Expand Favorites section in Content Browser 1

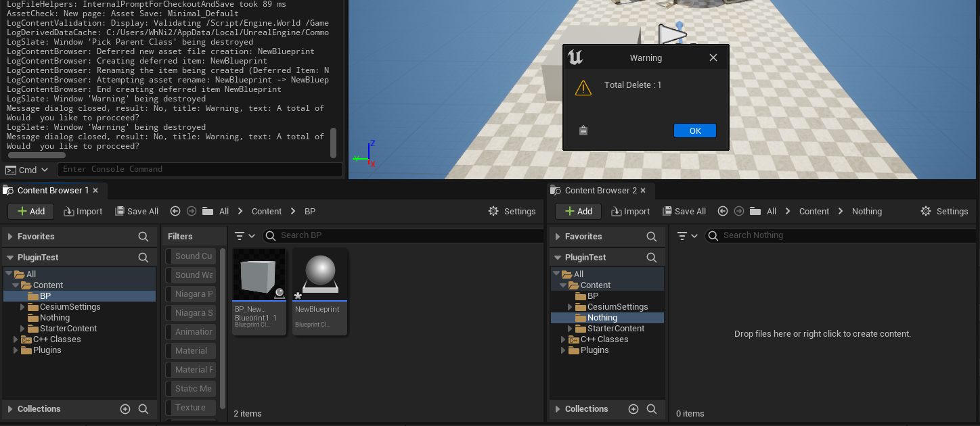9,237
